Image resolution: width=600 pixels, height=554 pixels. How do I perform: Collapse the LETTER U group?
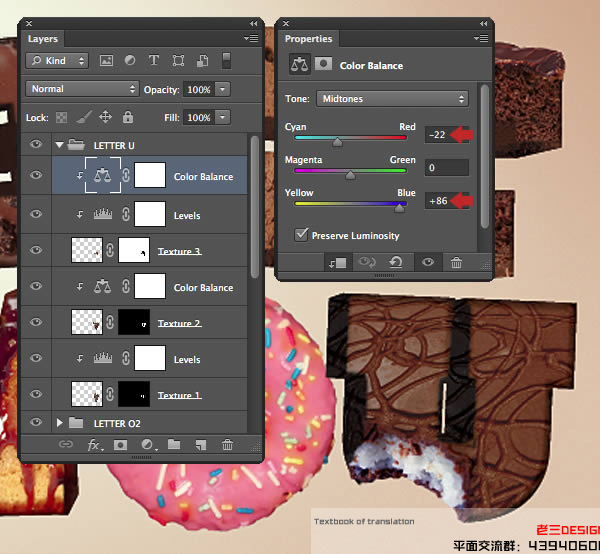[59, 145]
